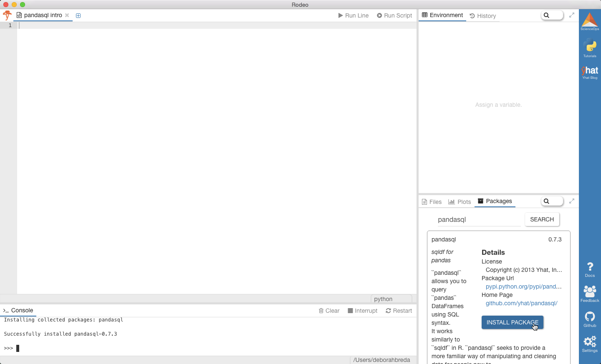The image size is (601, 364).
Task: Click the /Users/deborahbreda working directory path
Action: tap(381, 360)
